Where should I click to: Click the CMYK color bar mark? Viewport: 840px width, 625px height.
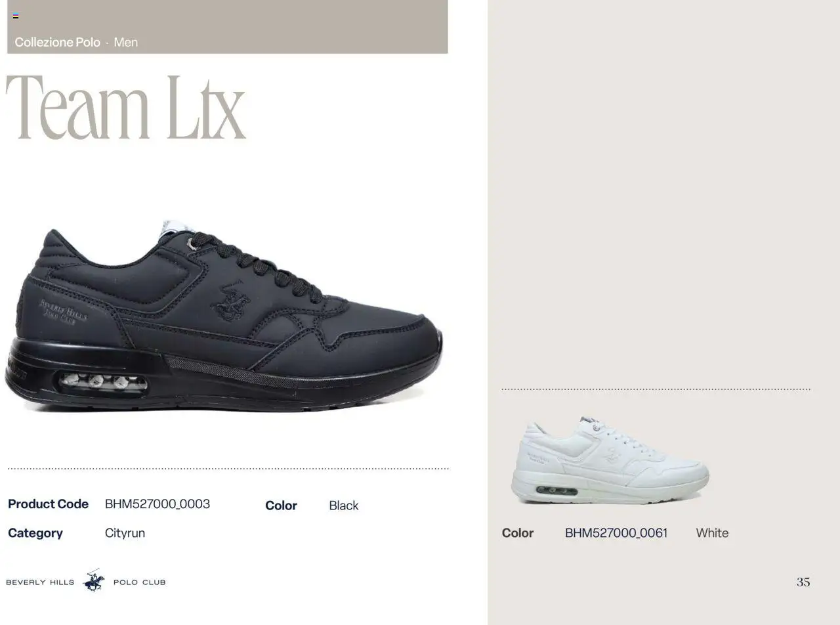pyautogui.click(x=16, y=16)
